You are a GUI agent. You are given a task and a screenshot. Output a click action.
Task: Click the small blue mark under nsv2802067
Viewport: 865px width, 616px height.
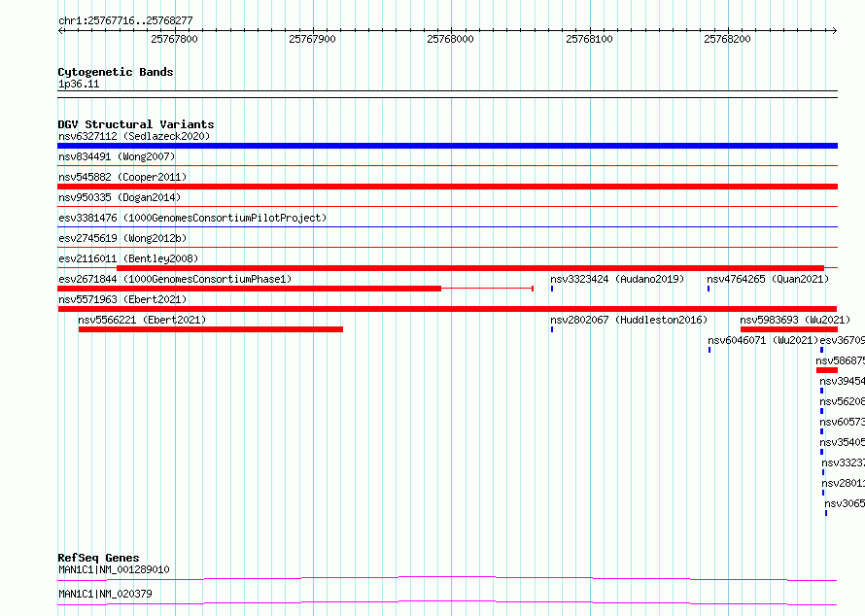click(552, 329)
